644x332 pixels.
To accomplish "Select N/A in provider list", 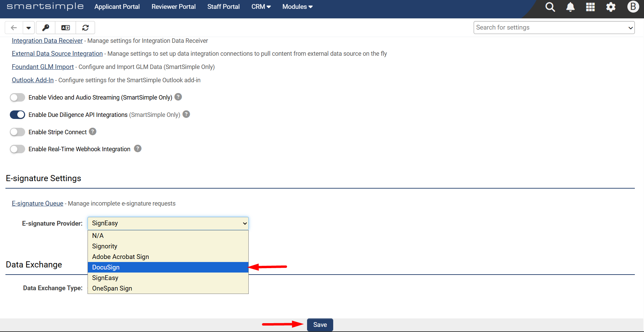I will (x=168, y=235).
